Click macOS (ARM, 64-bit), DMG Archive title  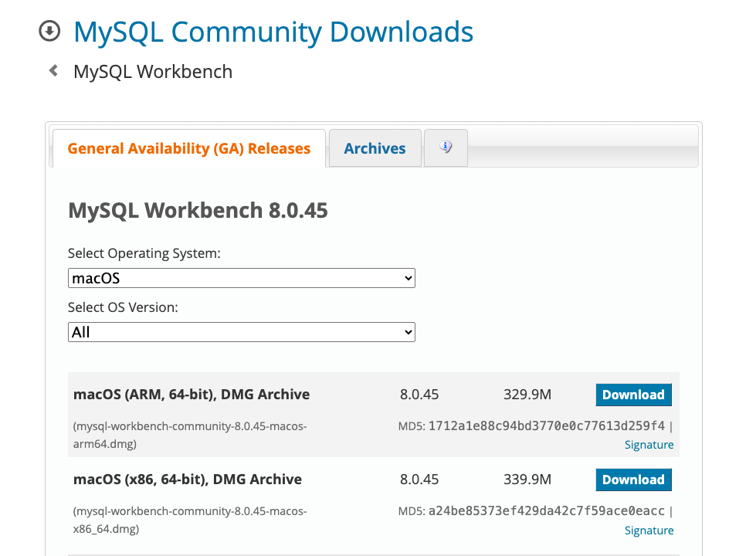[x=192, y=395]
